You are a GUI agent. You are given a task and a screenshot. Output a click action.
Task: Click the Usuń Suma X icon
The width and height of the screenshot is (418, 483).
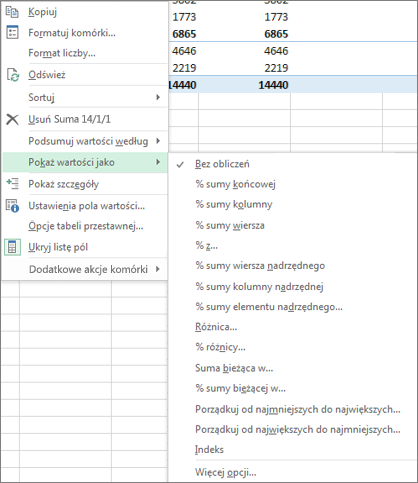point(12,119)
